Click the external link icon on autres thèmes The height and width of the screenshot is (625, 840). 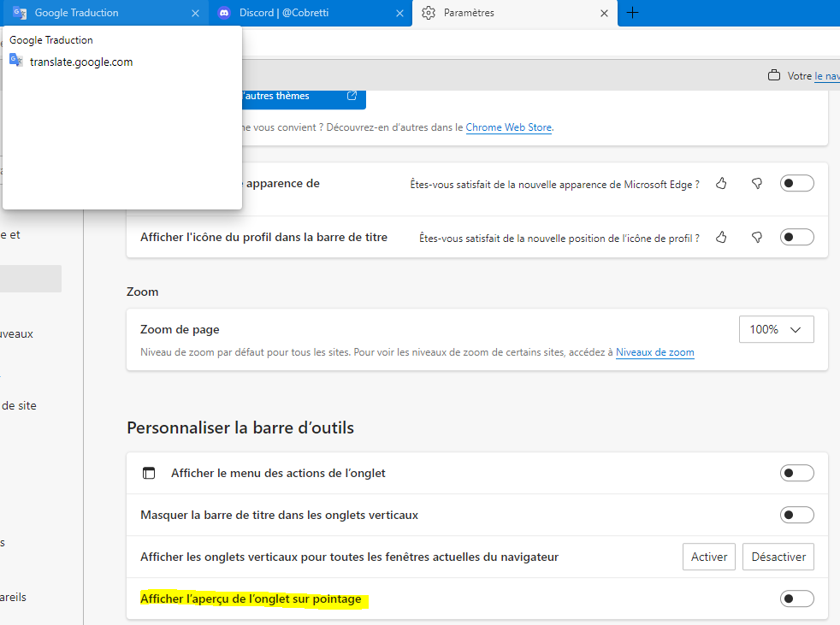(351, 97)
